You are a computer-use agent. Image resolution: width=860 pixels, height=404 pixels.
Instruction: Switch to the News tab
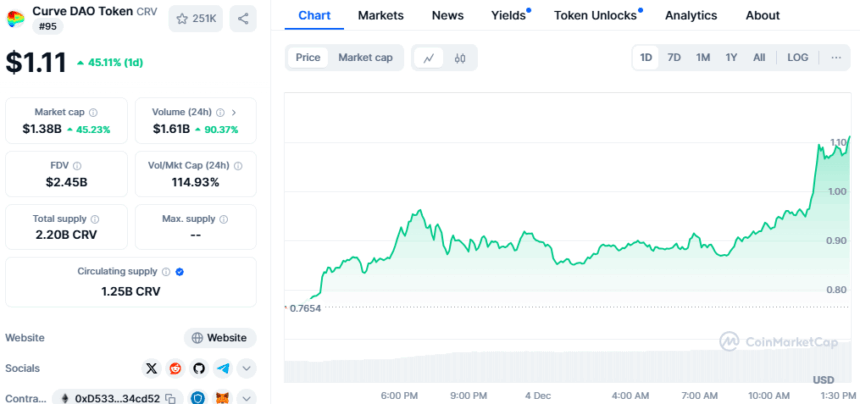[448, 15]
